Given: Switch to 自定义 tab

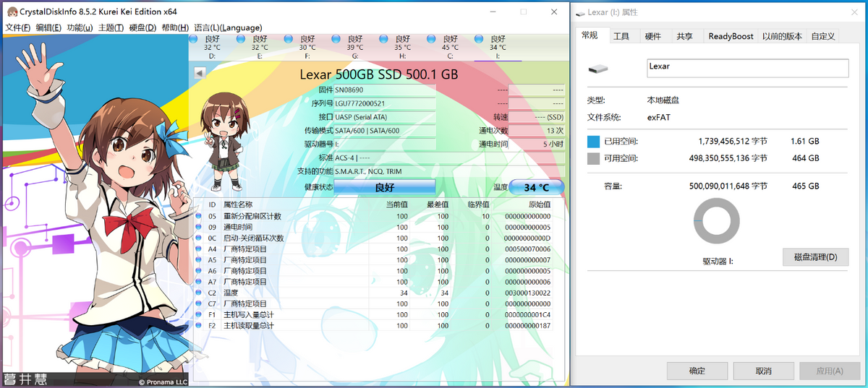Looking at the screenshot, I should (x=823, y=36).
